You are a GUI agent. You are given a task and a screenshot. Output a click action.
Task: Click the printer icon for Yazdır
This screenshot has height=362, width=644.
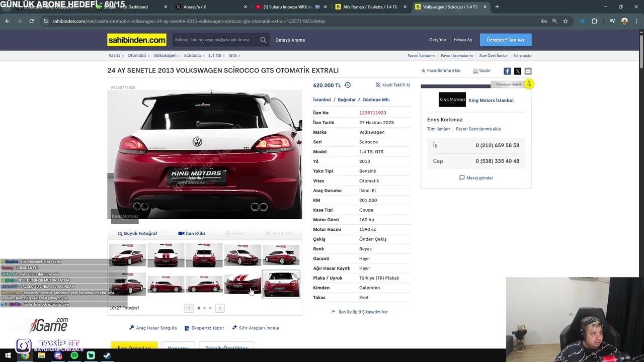[x=475, y=71]
